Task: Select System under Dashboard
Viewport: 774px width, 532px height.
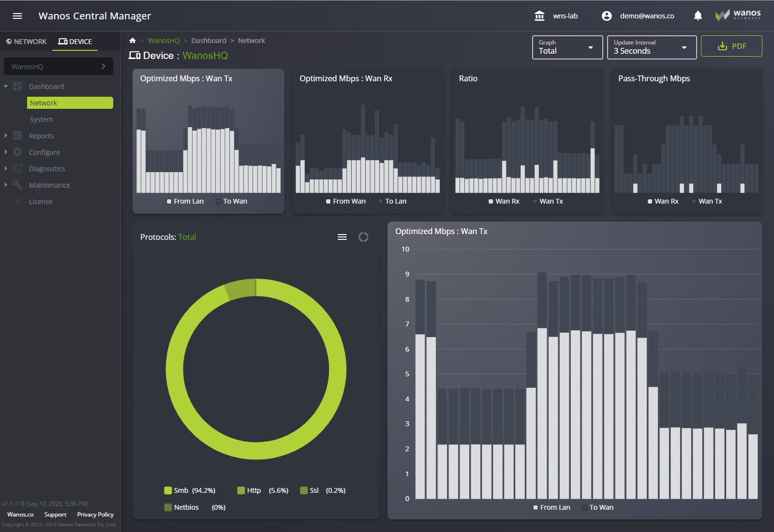Action: click(x=41, y=119)
